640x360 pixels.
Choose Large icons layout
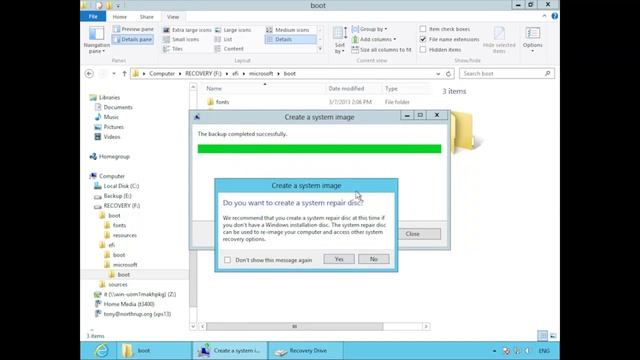click(x=233, y=30)
